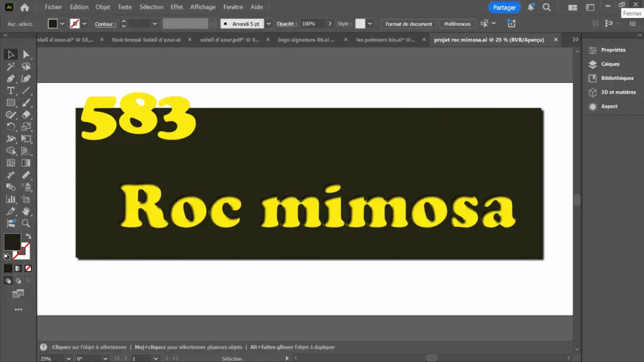Viewport: 644px width, 362px height.
Task: Open the Style dropdown
Action: (370, 24)
